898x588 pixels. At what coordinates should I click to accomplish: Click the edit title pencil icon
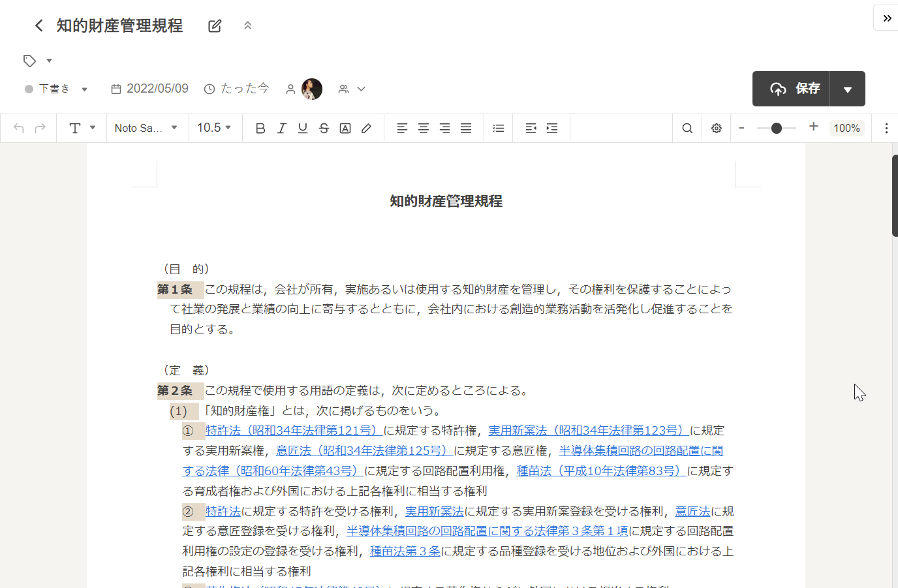click(x=215, y=26)
